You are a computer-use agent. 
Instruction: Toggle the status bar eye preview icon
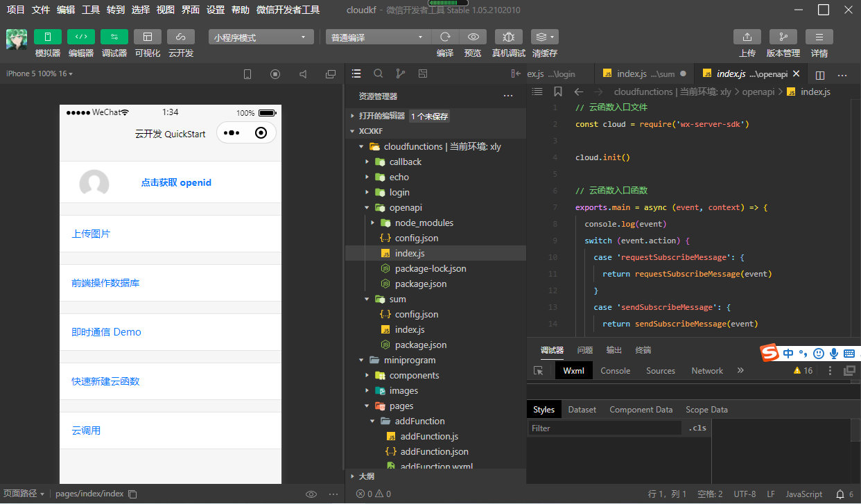311,494
